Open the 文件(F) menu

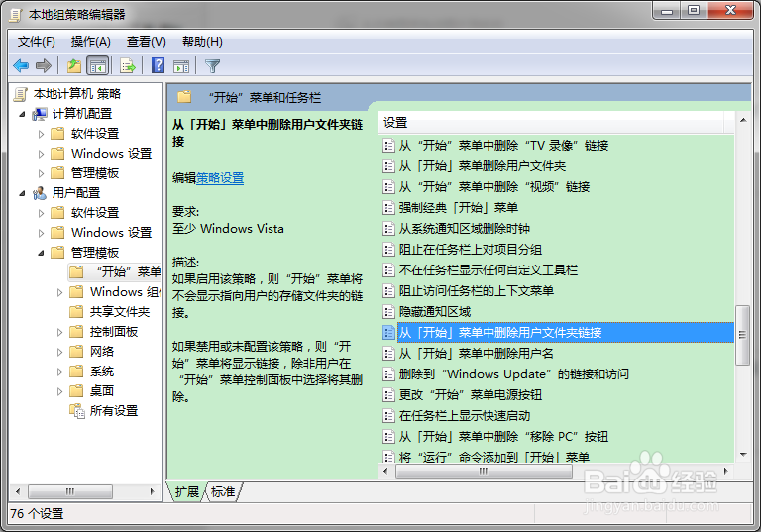pos(37,42)
